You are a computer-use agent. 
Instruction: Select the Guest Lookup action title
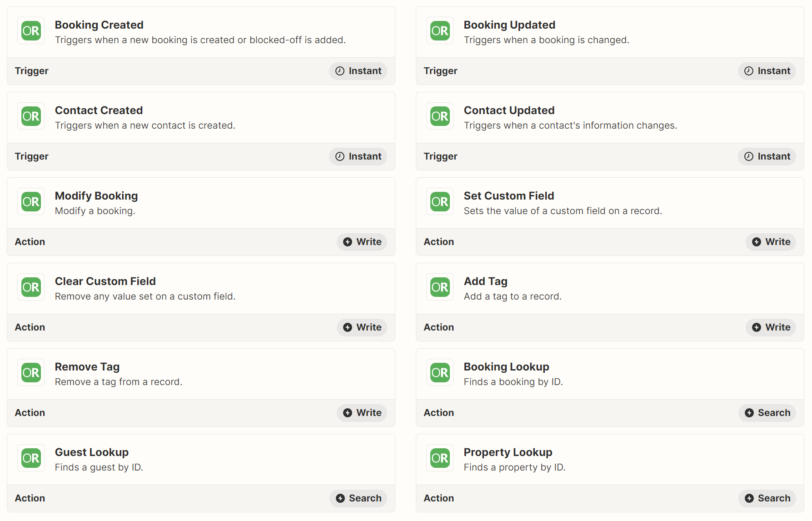[x=92, y=452]
